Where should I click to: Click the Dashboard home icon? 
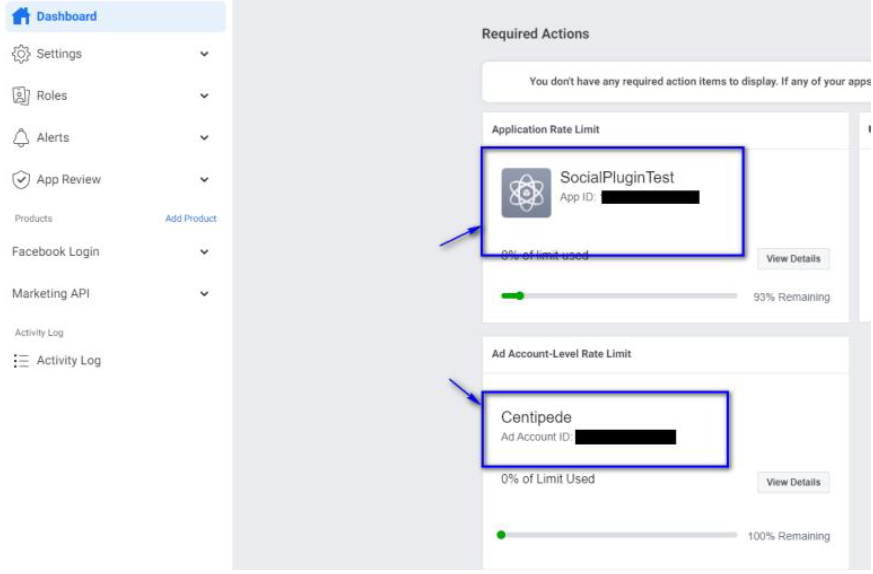pyautogui.click(x=21, y=16)
